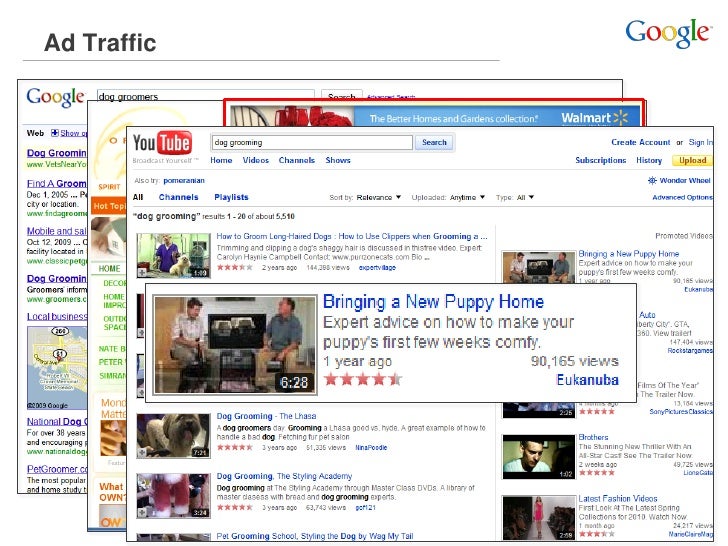Open How to Groom Long-Haired Dogs video title
The height and width of the screenshot is (546, 728).
click(351, 236)
